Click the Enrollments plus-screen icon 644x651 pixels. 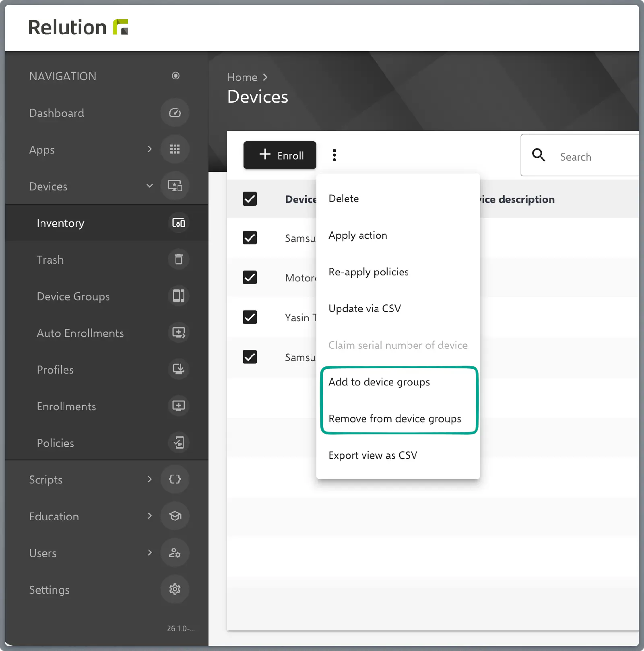tap(179, 406)
